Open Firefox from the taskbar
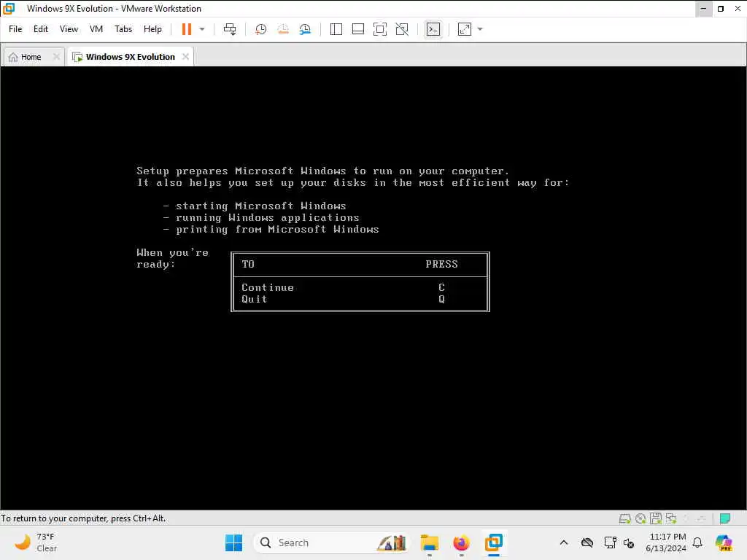 [x=461, y=542]
